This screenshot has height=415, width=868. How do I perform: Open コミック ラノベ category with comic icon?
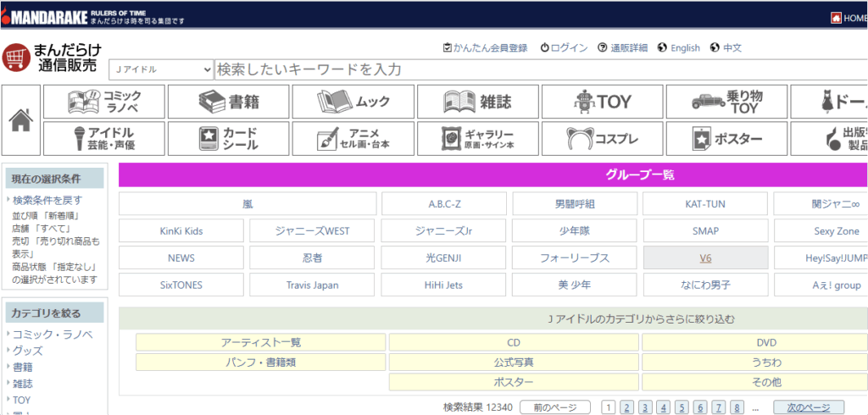click(x=104, y=102)
